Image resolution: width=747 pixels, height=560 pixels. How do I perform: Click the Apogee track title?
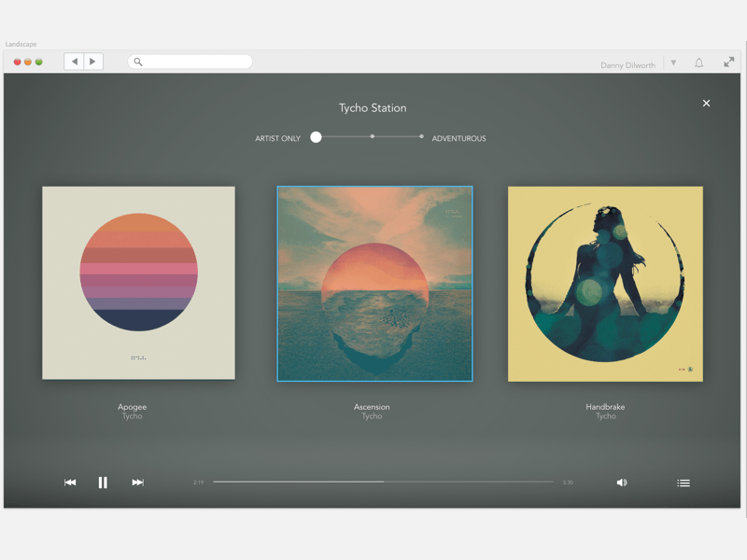132,407
